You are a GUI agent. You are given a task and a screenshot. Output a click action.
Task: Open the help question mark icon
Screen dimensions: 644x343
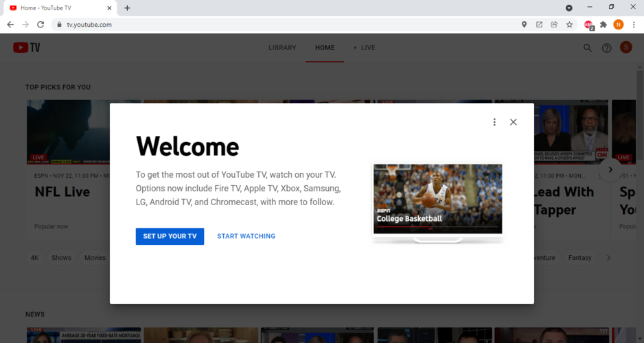coord(606,48)
